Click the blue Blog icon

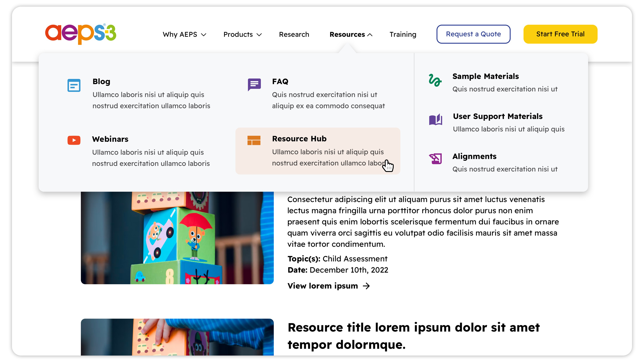point(74,85)
